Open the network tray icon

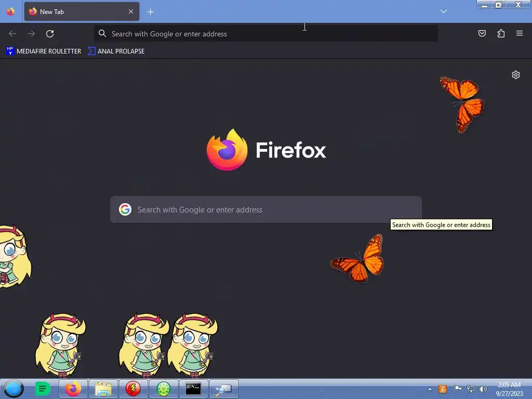tap(471, 389)
